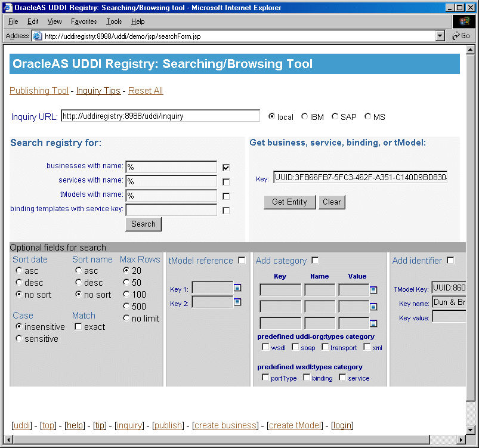Click the horizontal scrollbar right arrow

461,440
